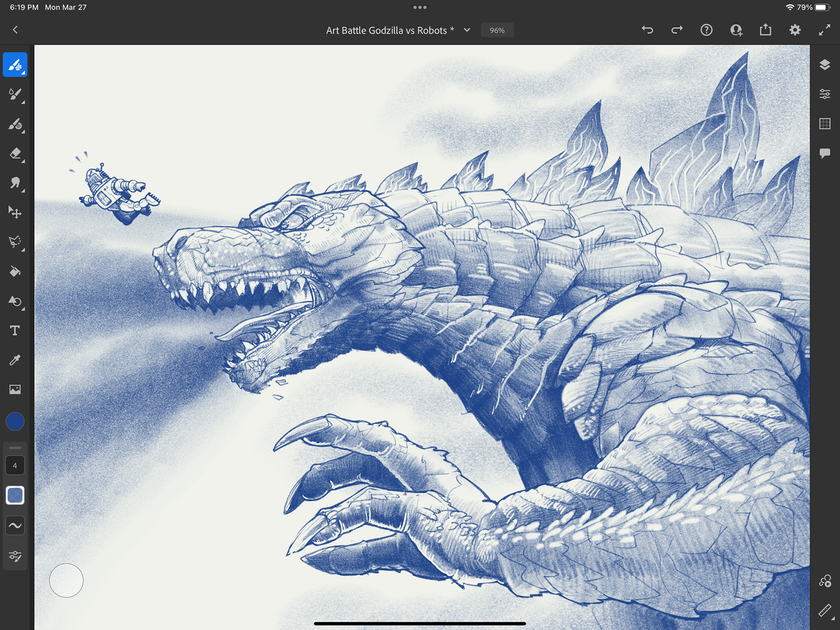840x630 pixels.
Task: Open brush settings sliders
Action: tap(15, 556)
